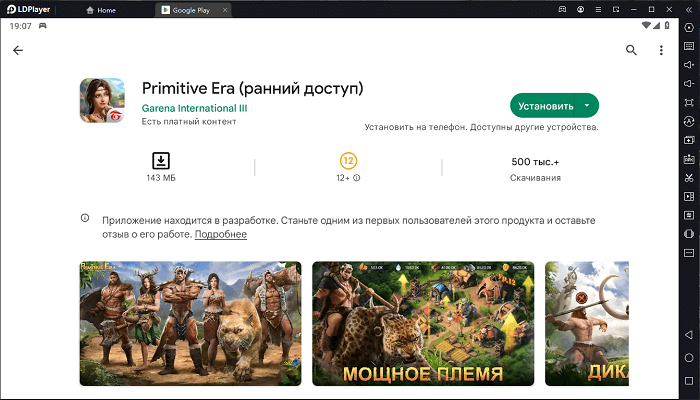This screenshot has height=400, width=700.
Task: Click the more options ellipsis icon in sidebar
Action: pos(689,253)
